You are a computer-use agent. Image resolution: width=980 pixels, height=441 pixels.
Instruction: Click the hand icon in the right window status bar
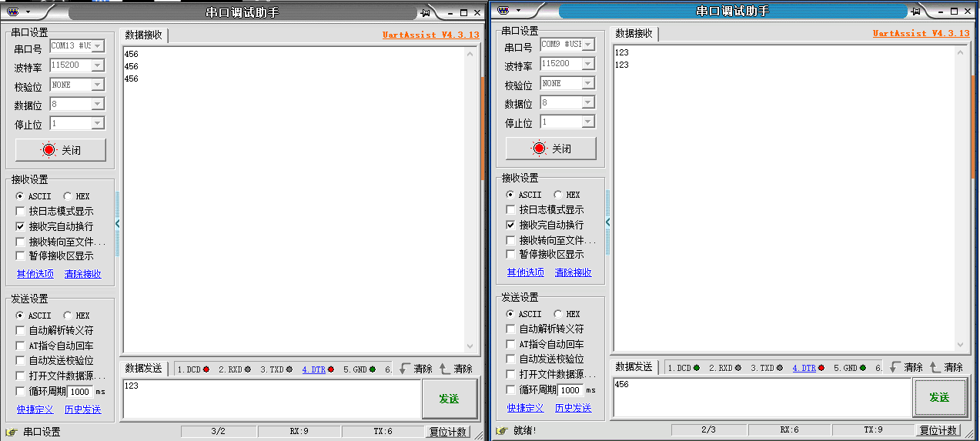coord(502,430)
